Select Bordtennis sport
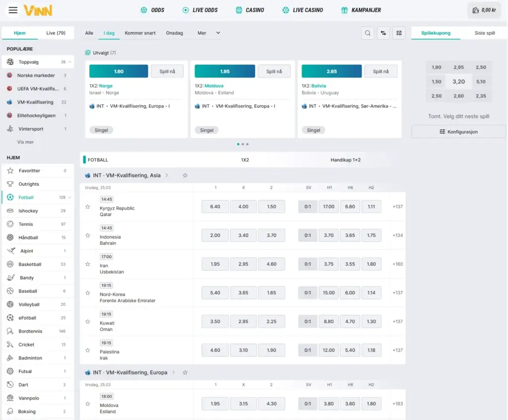The width and height of the screenshot is (508, 420). tap(38, 331)
